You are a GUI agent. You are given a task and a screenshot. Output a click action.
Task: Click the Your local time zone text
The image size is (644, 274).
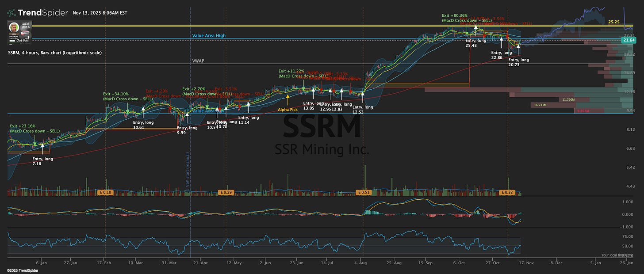617,255
